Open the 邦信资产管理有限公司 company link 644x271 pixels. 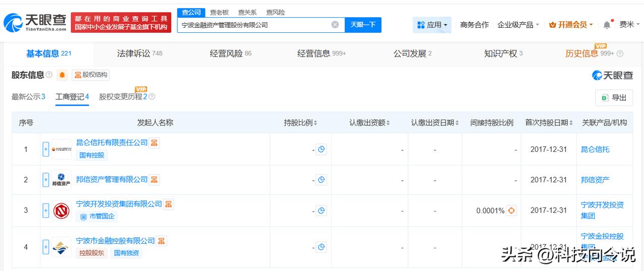click(x=112, y=180)
